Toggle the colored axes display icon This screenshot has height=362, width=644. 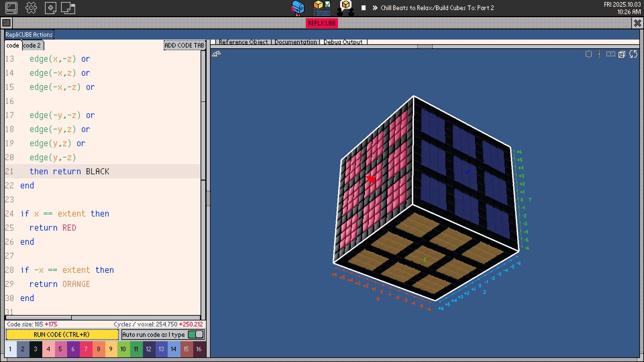(x=599, y=54)
